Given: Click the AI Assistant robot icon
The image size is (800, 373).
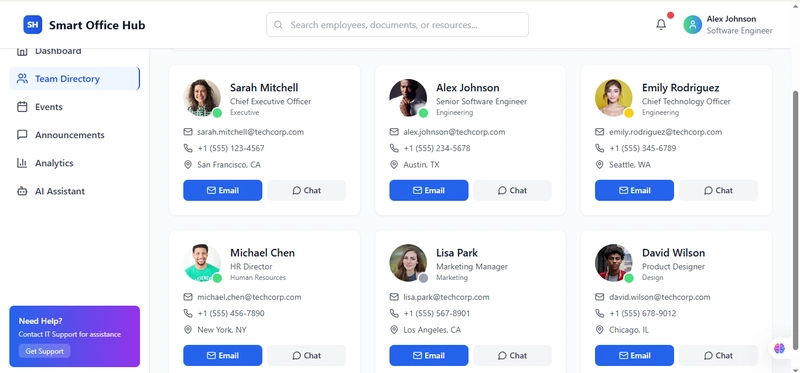Looking at the screenshot, I should coord(22,191).
